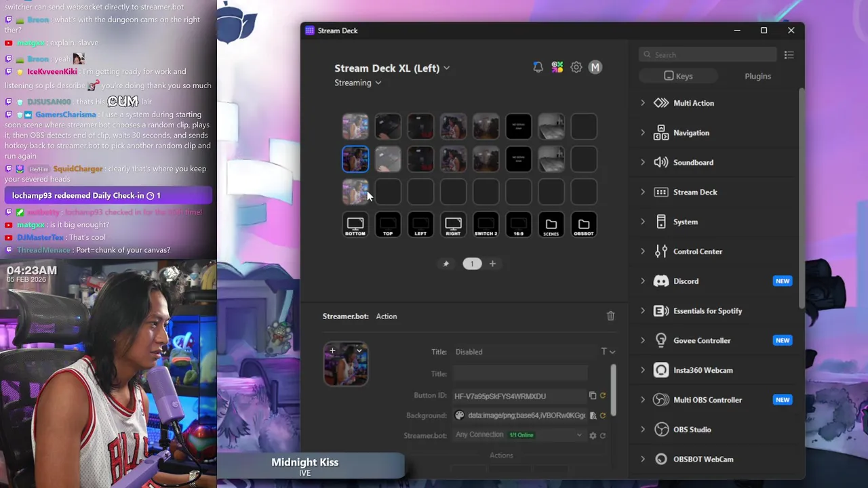Image resolution: width=868 pixels, height=488 pixels.
Task: Select the BOTTOM key
Action: pyautogui.click(x=355, y=225)
